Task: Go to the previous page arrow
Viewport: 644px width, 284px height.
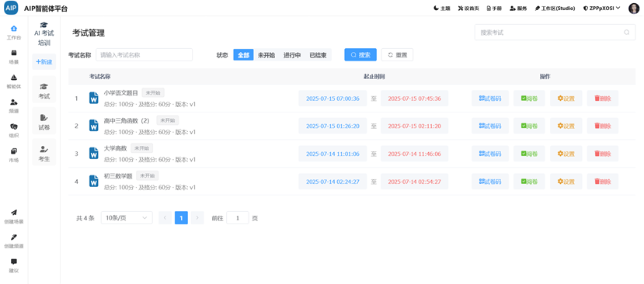Action: [165, 218]
